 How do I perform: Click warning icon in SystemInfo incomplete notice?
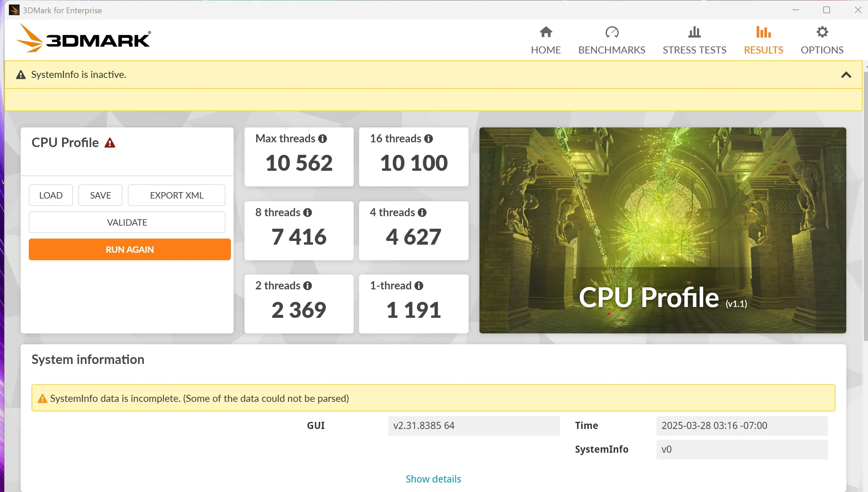click(42, 398)
